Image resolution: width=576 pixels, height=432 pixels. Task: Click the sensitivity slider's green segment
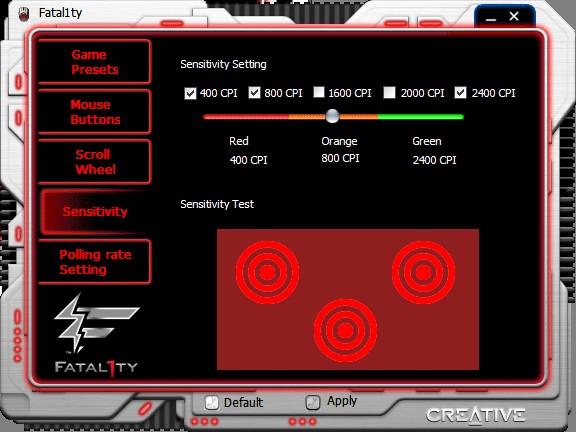pyautogui.click(x=421, y=117)
